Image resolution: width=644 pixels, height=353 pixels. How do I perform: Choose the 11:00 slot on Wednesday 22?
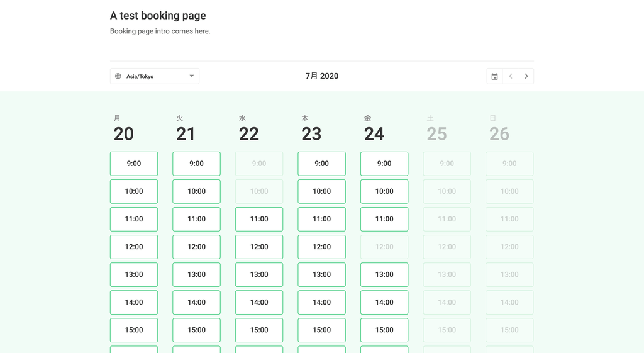259,219
